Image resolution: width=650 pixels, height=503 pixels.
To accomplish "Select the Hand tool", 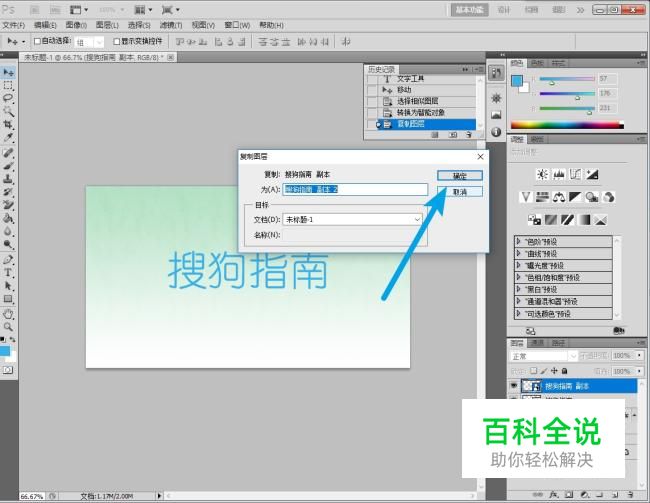I will click(8, 314).
